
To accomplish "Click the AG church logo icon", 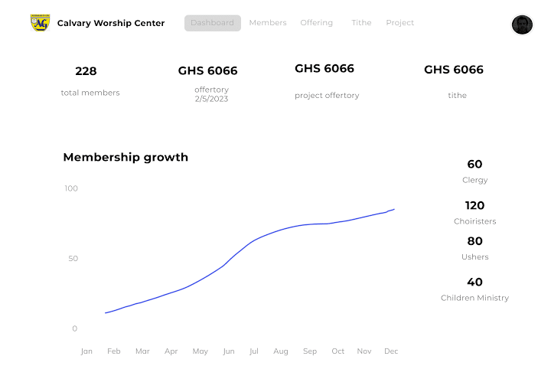I will (40, 23).
